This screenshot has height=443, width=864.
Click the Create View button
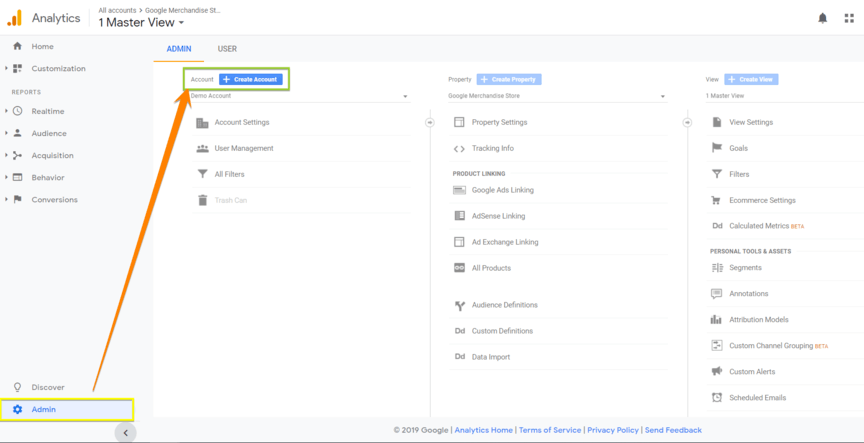(751, 79)
